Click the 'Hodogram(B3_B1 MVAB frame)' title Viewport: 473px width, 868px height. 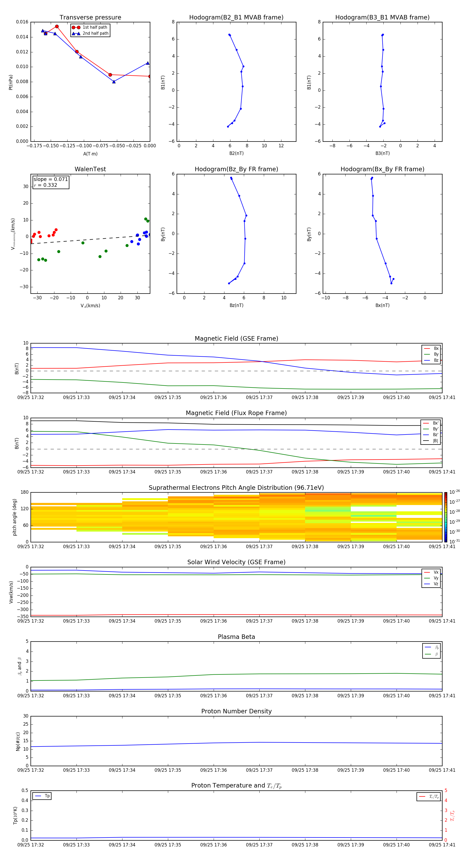tap(382, 18)
